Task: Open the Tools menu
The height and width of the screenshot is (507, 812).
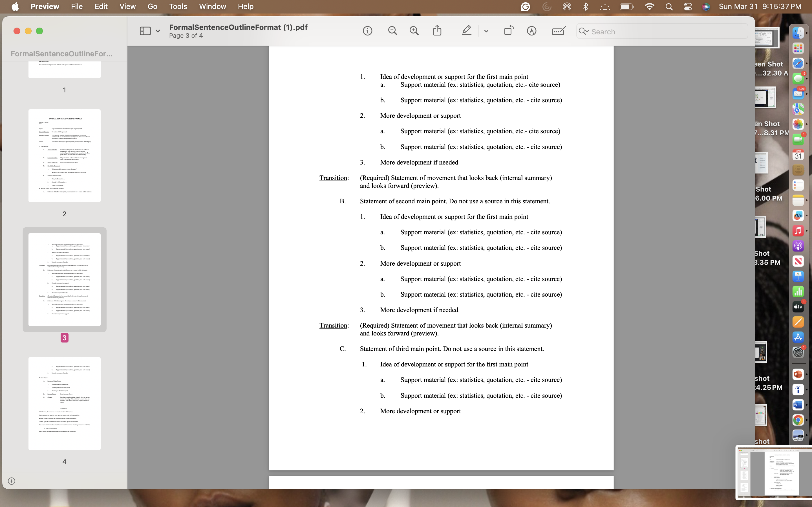Action: coord(178,6)
